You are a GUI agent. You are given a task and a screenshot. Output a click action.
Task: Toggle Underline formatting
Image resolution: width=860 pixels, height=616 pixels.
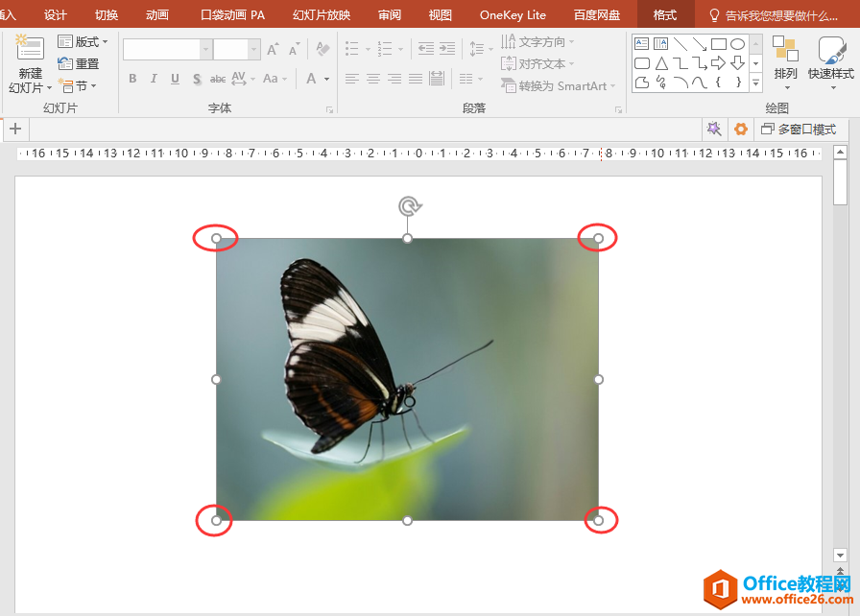(175, 79)
